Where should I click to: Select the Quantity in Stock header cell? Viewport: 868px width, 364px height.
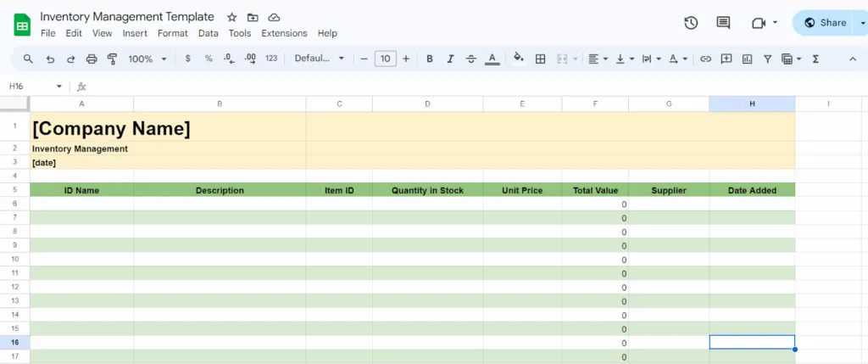click(x=427, y=190)
